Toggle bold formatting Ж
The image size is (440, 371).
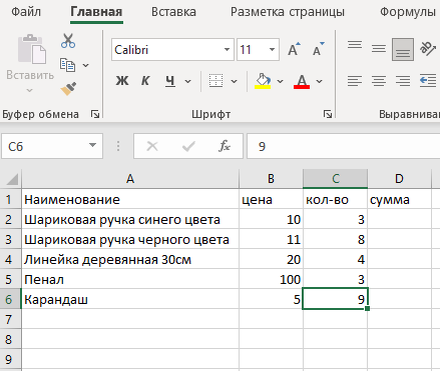point(122,81)
